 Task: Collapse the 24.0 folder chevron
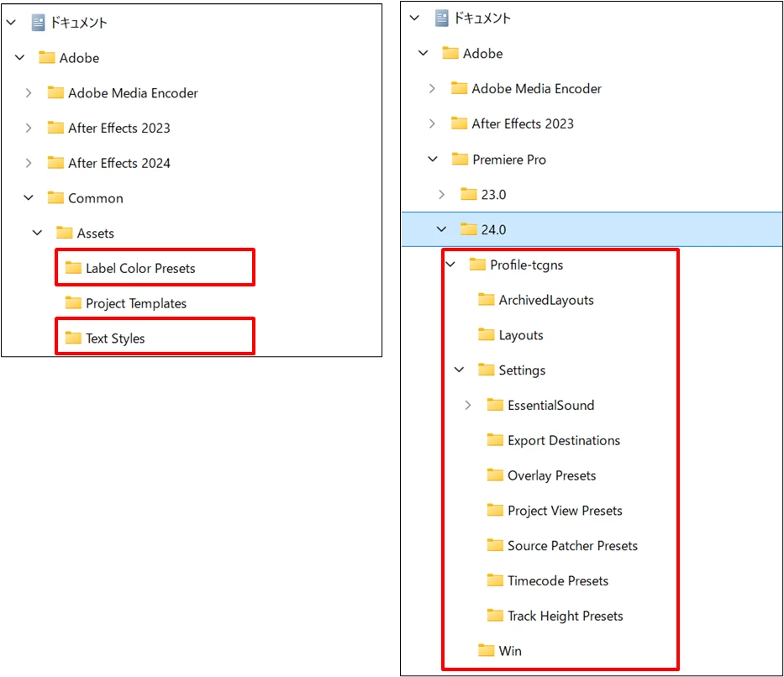pos(441,229)
